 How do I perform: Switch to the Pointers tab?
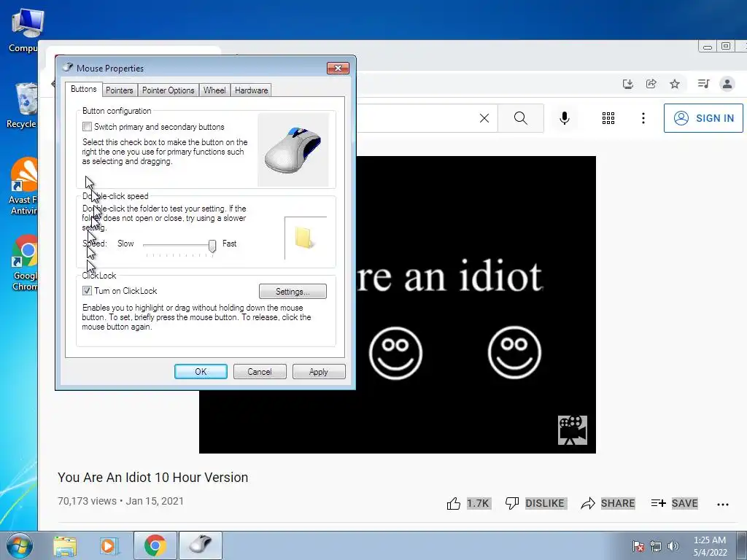click(119, 90)
